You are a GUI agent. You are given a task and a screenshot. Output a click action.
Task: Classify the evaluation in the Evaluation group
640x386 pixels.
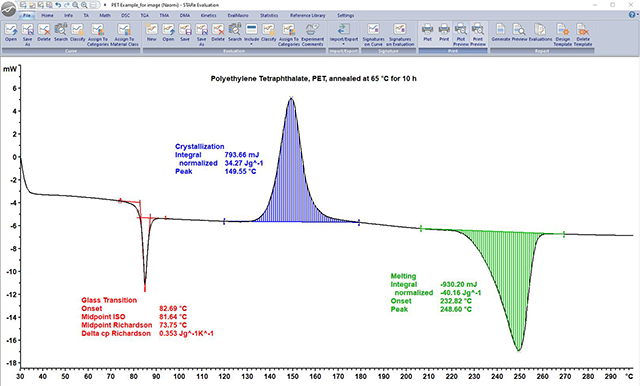coord(268,33)
